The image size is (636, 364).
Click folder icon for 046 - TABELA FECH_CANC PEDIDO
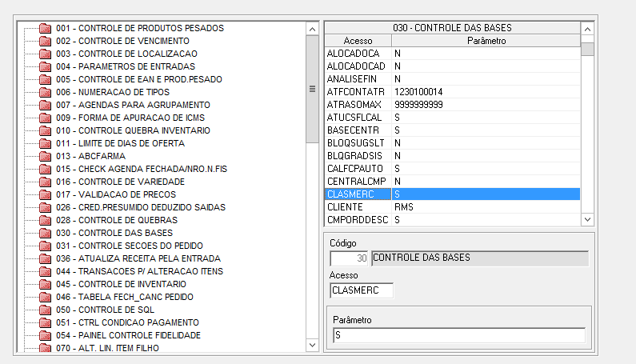(x=45, y=297)
